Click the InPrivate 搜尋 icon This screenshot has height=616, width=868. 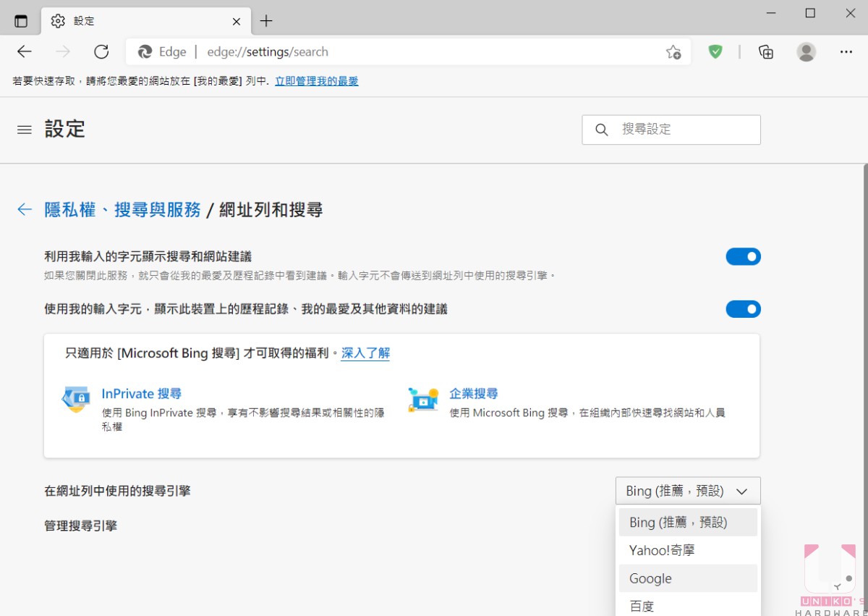pos(76,399)
